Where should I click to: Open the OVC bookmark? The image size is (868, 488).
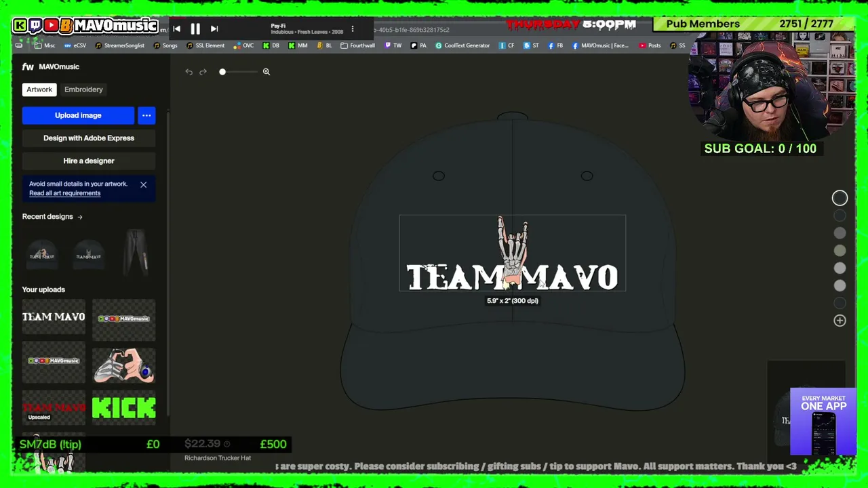tap(243, 46)
